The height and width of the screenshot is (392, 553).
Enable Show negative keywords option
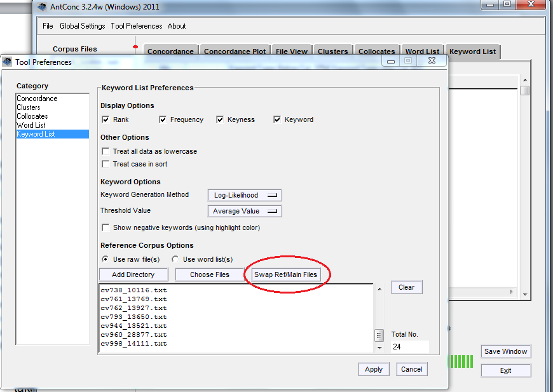105,228
